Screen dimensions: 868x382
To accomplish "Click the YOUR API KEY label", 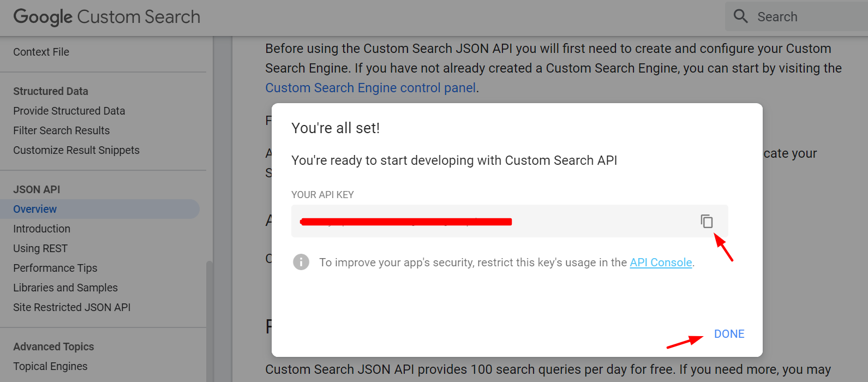I will click(322, 195).
